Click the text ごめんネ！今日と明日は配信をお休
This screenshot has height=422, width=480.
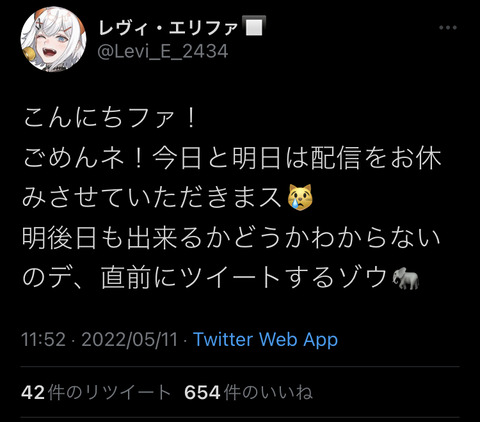point(232,158)
